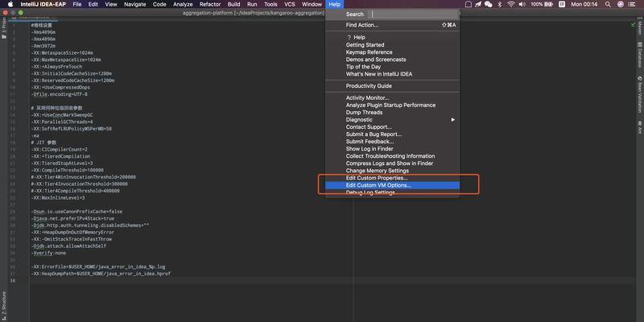Click the -XX:+UseConcMarkSweepGC line

(x=63, y=115)
